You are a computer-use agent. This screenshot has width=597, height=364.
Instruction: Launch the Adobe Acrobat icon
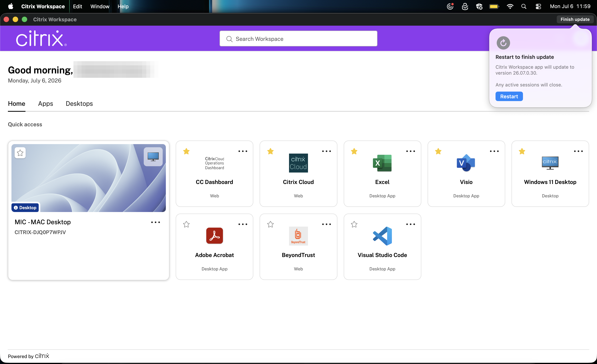point(214,236)
